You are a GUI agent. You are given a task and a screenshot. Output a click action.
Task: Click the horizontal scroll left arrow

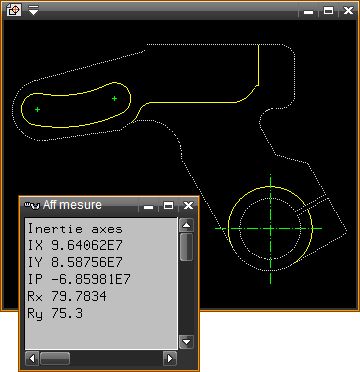tap(32, 359)
